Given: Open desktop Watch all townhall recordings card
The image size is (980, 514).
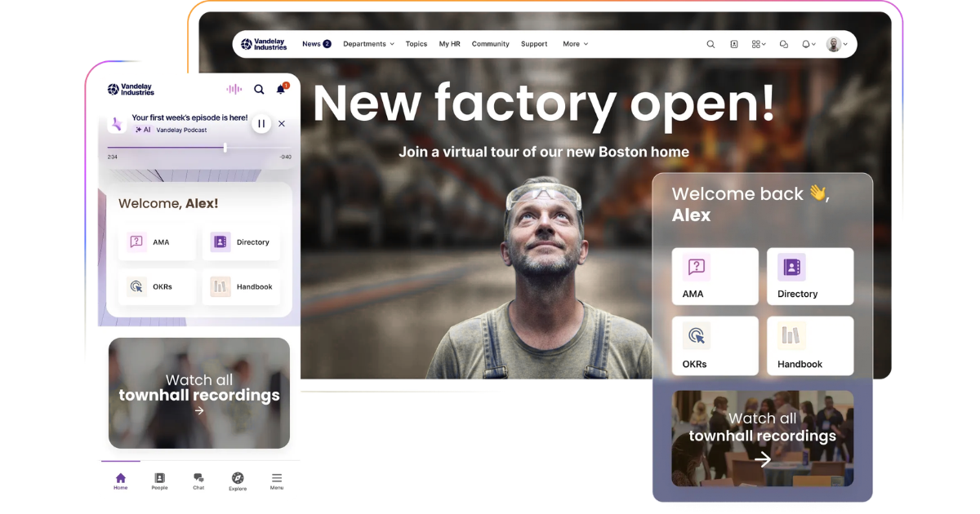Looking at the screenshot, I should coord(763,438).
